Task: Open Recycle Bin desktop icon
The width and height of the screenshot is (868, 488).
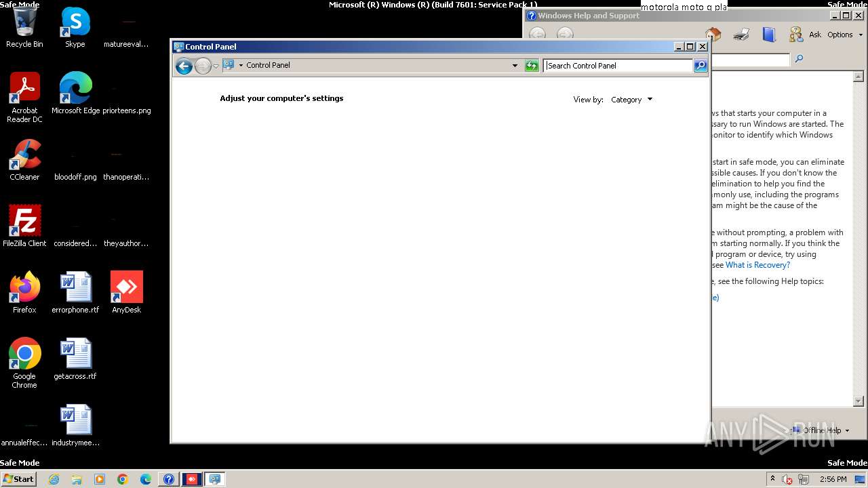Action: point(24,28)
